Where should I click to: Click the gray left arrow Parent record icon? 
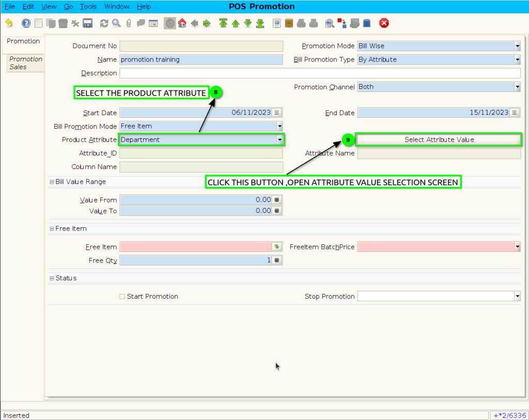[194, 23]
